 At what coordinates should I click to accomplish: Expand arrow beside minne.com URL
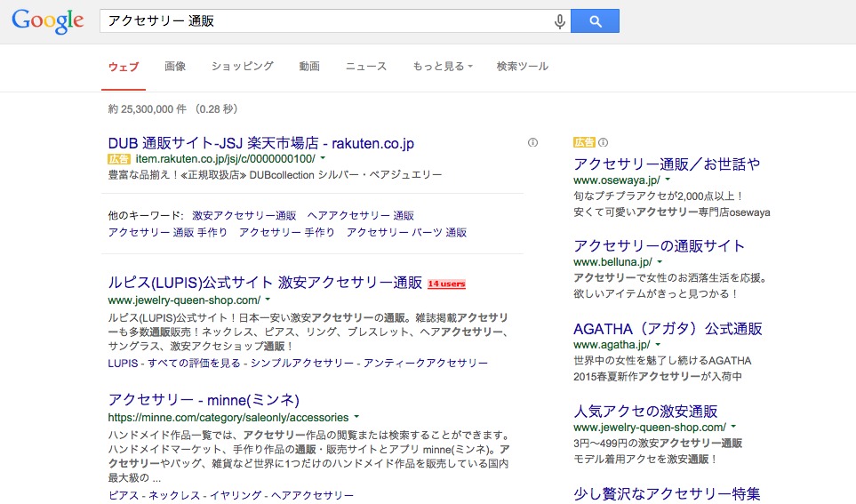(x=356, y=417)
